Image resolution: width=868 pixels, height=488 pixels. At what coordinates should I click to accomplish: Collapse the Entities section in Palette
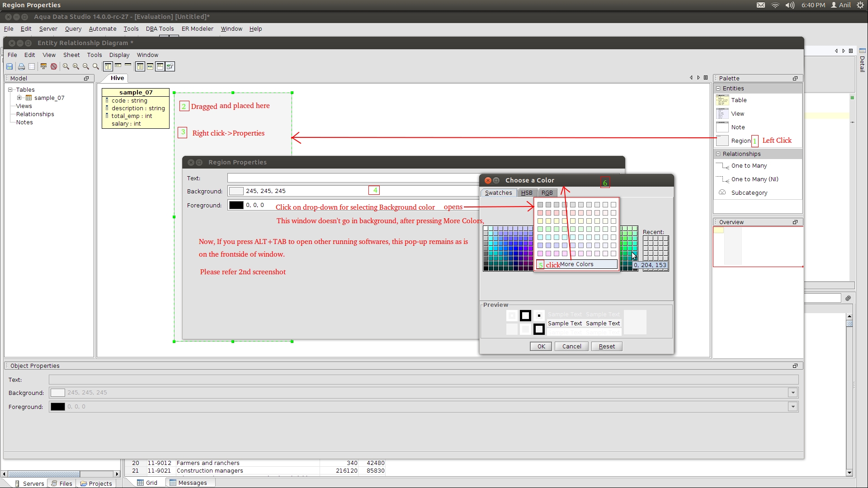[718, 89]
